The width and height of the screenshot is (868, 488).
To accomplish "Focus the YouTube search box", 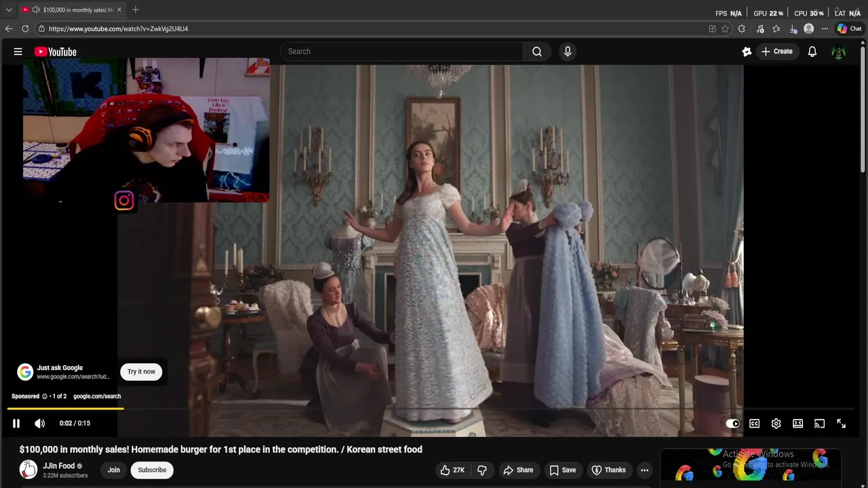I will (401, 52).
